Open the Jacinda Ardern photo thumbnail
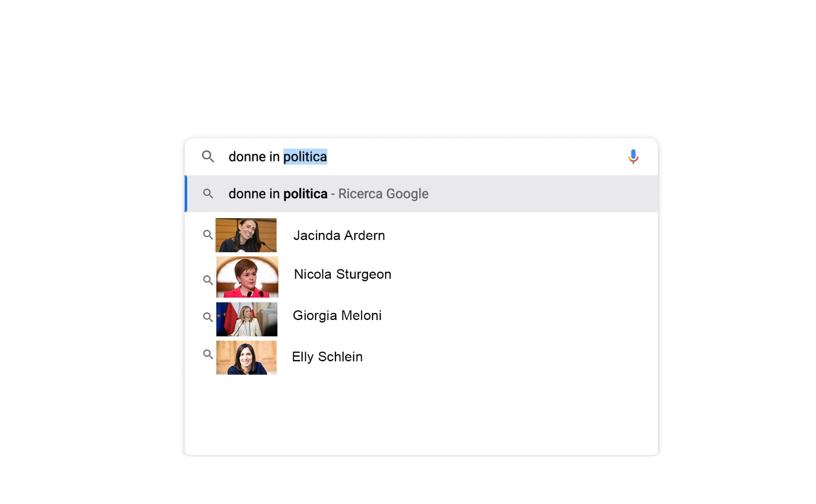The height and width of the screenshot is (504, 816). 246,235
